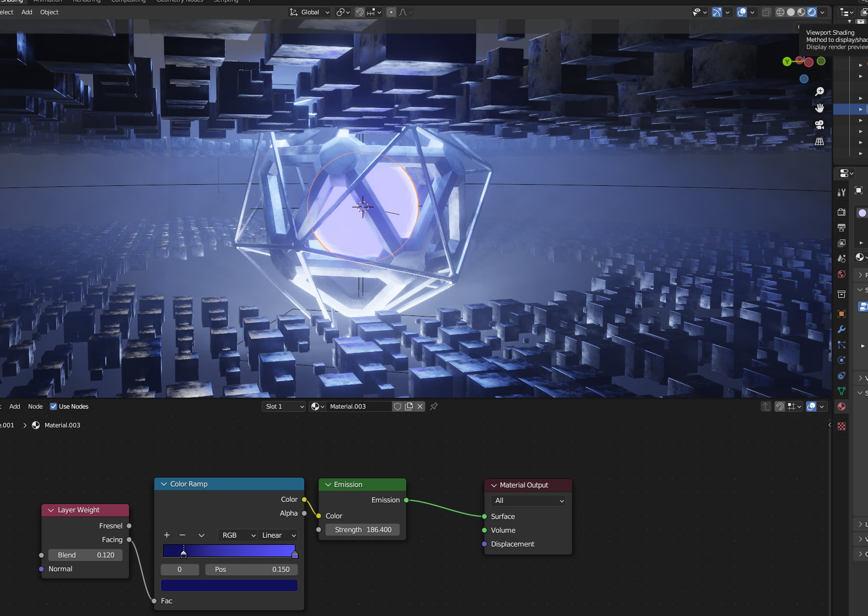Toggle X-ray mode in viewport header

point(766,12)
